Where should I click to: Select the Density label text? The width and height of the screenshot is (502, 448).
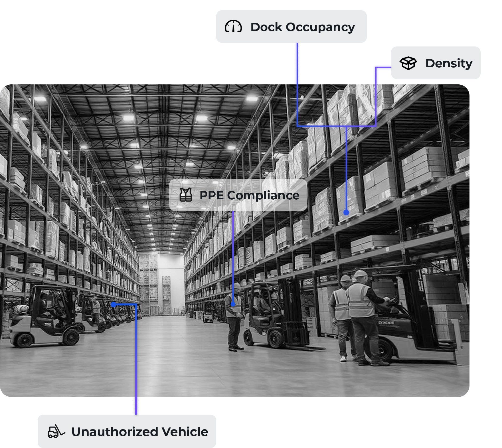(449, 63)
